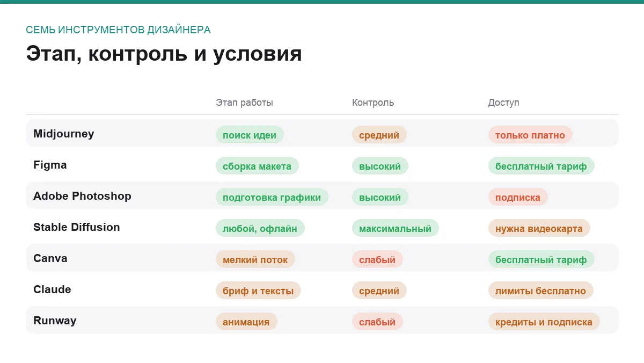Click 'бесплатный тариф' tag in Canva row
The image size is (644, 363).
[x=541, y=259]
